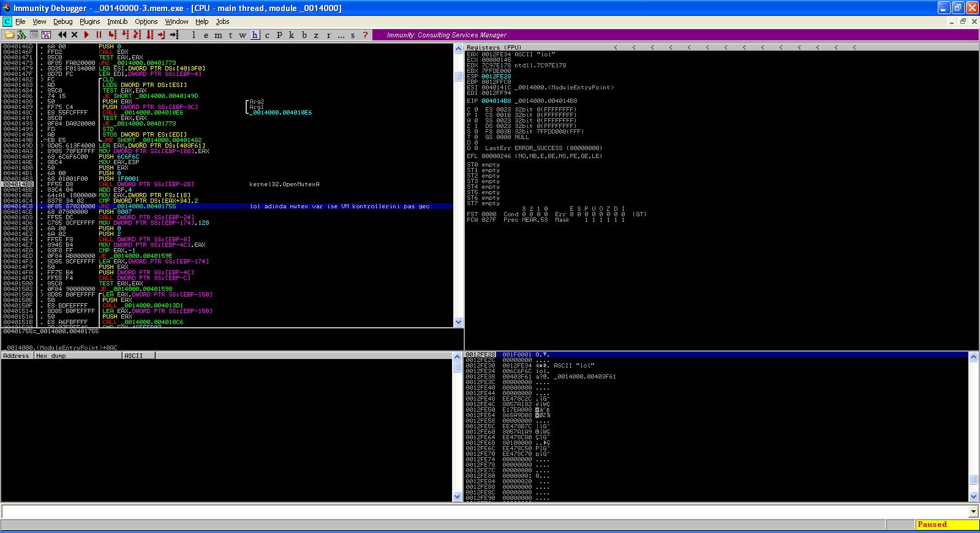Open the Options menu
This screenshot has height=533, width=980.
tap(146, 21)
